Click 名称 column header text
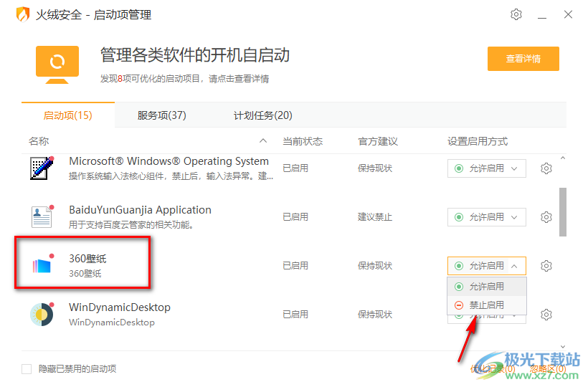 tap(39, 141)
